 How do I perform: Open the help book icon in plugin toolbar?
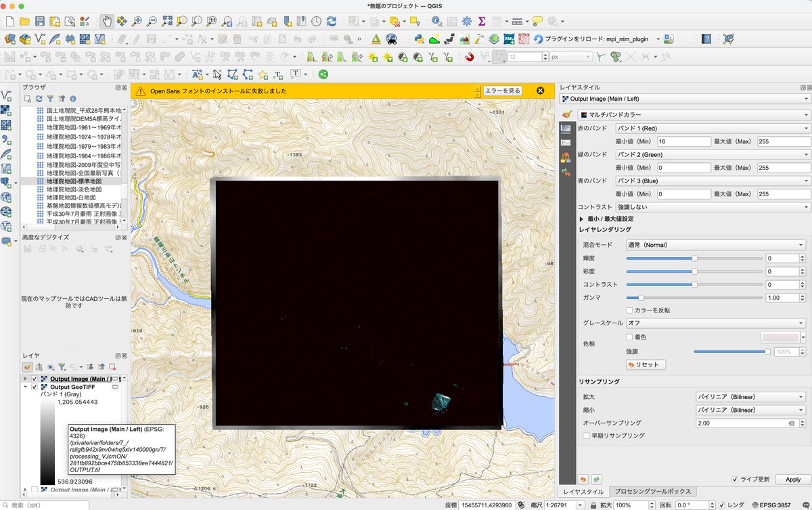coord(706,39)
